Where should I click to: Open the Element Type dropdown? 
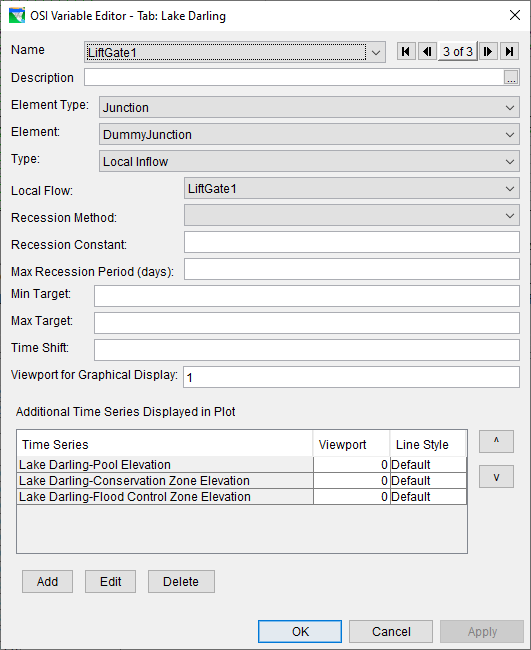point(309,108)
